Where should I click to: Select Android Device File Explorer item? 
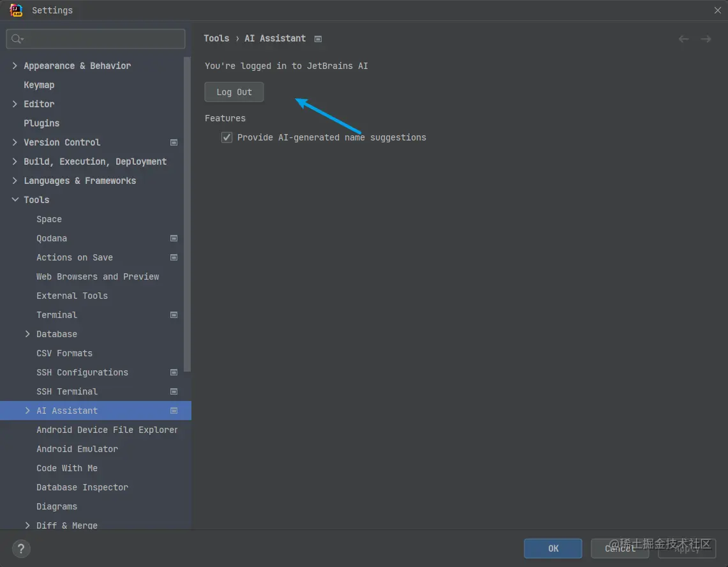coord(107,430)
